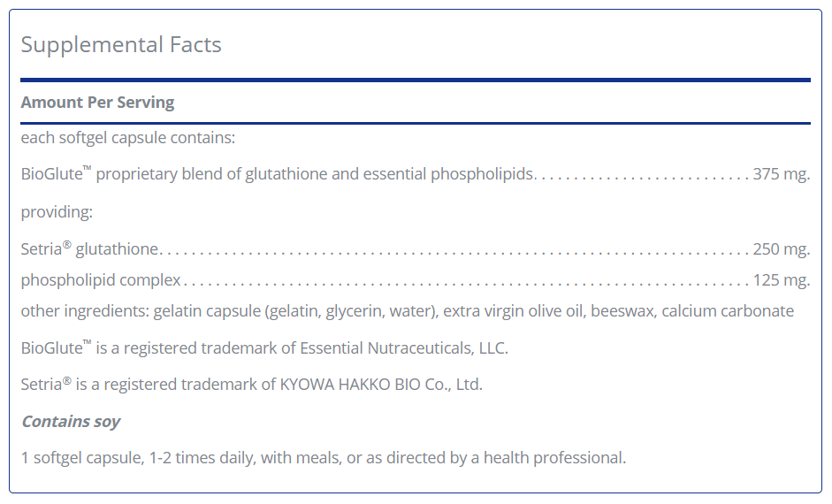Click the BioGlute trademark notice line
832x504 pixels.
click(264, 348)
